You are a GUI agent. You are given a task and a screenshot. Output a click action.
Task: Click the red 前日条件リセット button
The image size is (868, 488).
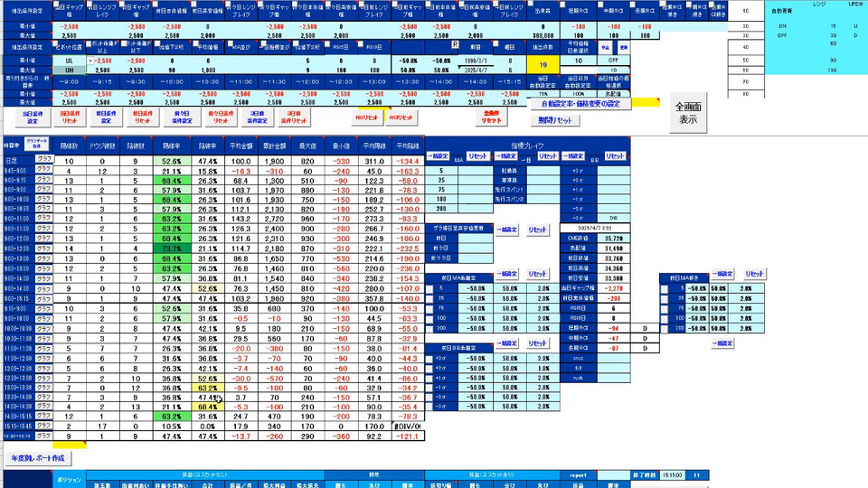click(x=142, y=117)
